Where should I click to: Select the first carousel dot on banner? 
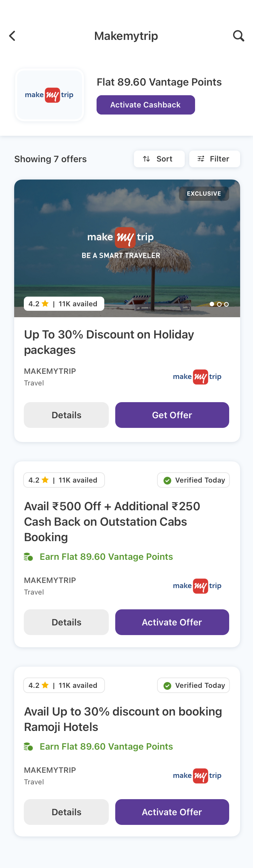pos(212,304)
